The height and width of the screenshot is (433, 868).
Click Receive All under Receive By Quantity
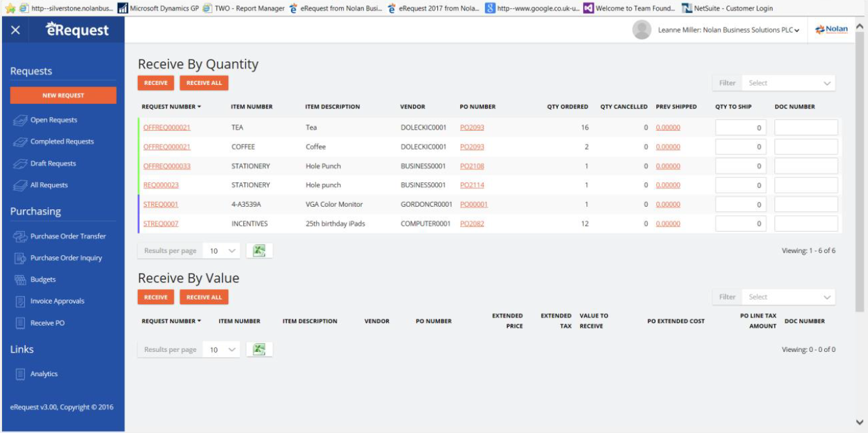pos(204,83)
